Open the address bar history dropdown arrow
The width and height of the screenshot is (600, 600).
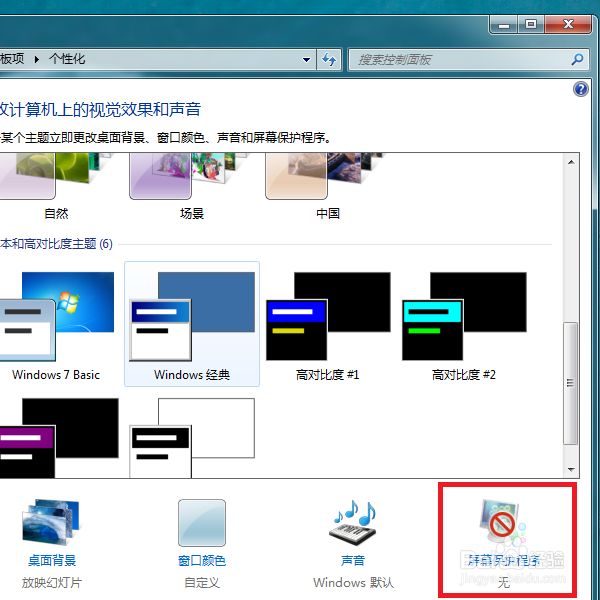[x=306, y=60]
